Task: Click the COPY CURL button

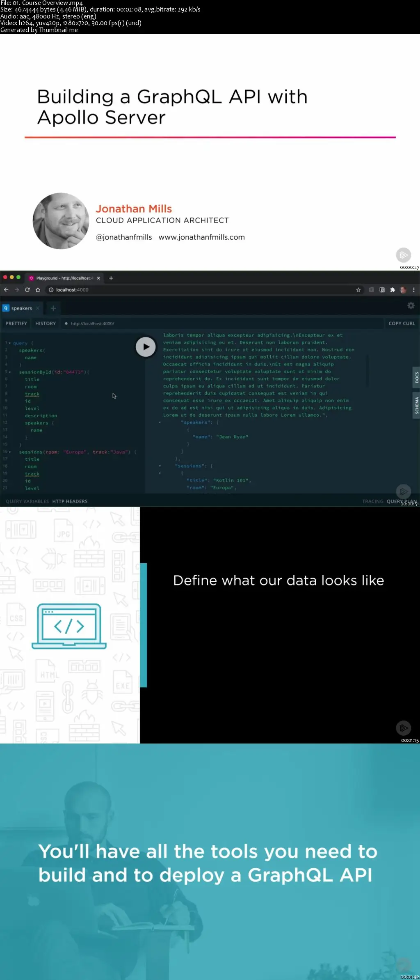Action: [402, 324]
